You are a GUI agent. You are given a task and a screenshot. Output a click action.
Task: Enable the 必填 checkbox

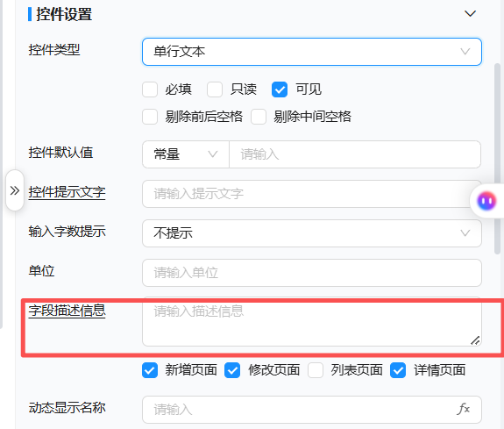(x=150, y=89)
